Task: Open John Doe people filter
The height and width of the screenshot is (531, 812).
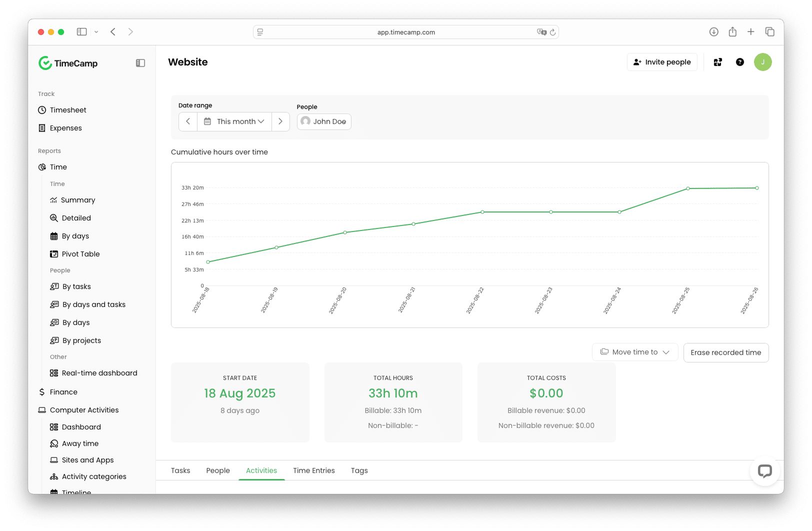Action: (x=324, y=121)
